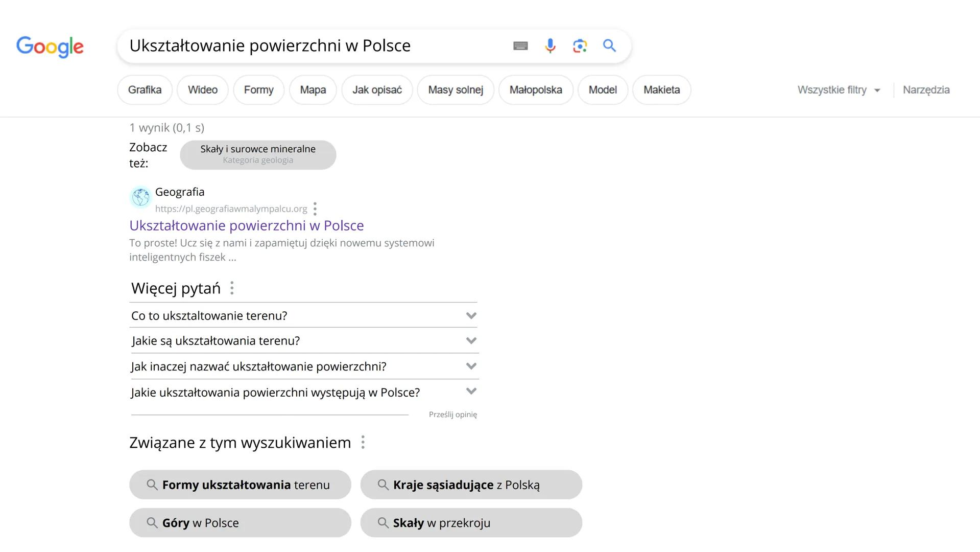
Task: Expand question Jak inaczej nazwać ukształtowanie powierzchni?
Action: click(x=471, y=366)
